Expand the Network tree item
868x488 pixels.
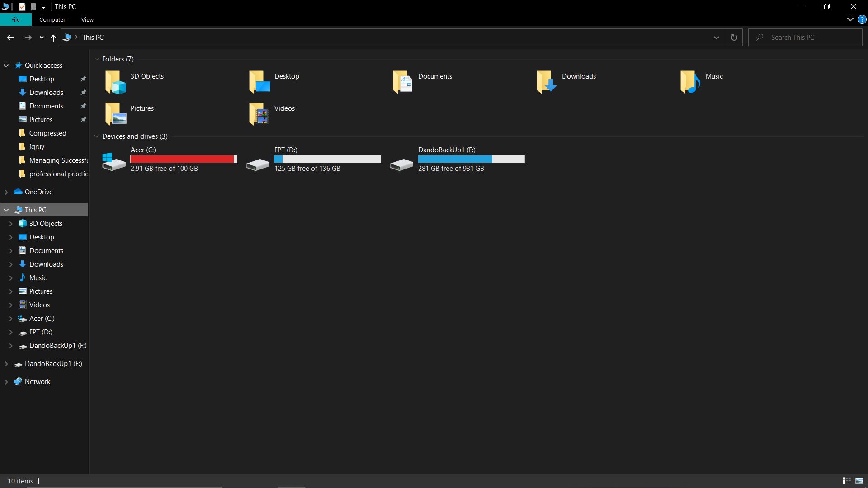[x=6, y=381]
